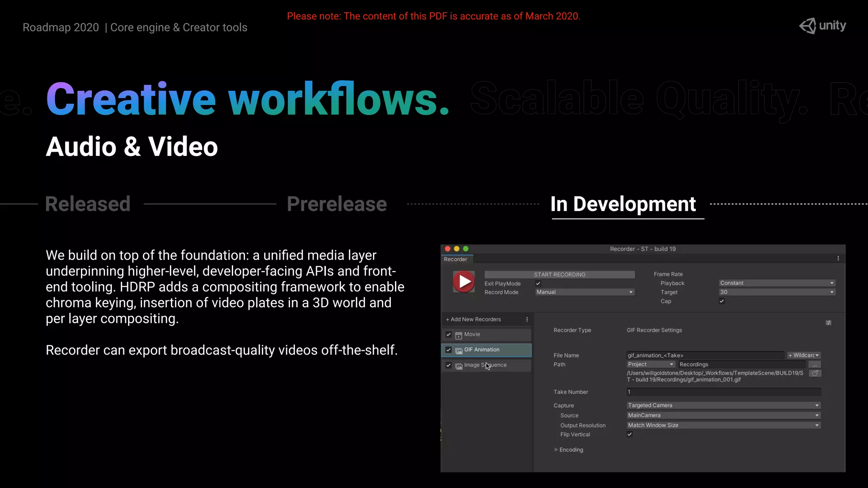Click the Movie recorder clapboard icon

point(459,335)
